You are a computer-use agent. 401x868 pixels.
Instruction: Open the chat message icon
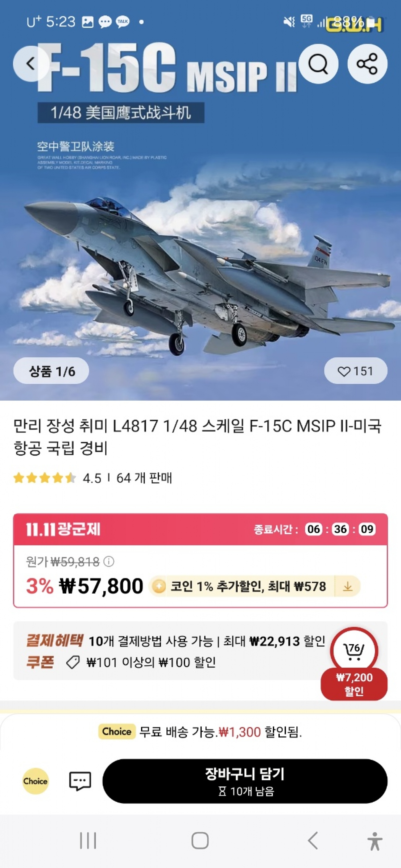80,781
